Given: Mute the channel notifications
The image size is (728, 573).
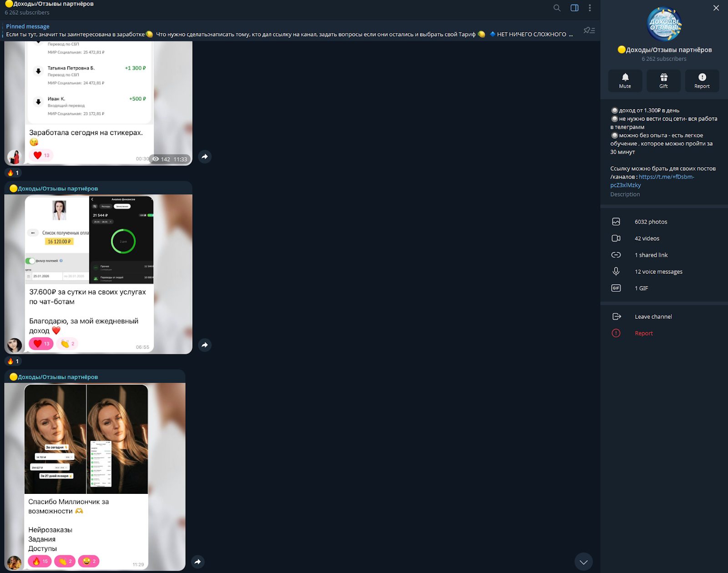Looking at the screenshot, I should pyautogui.click(x=625, y=80).
